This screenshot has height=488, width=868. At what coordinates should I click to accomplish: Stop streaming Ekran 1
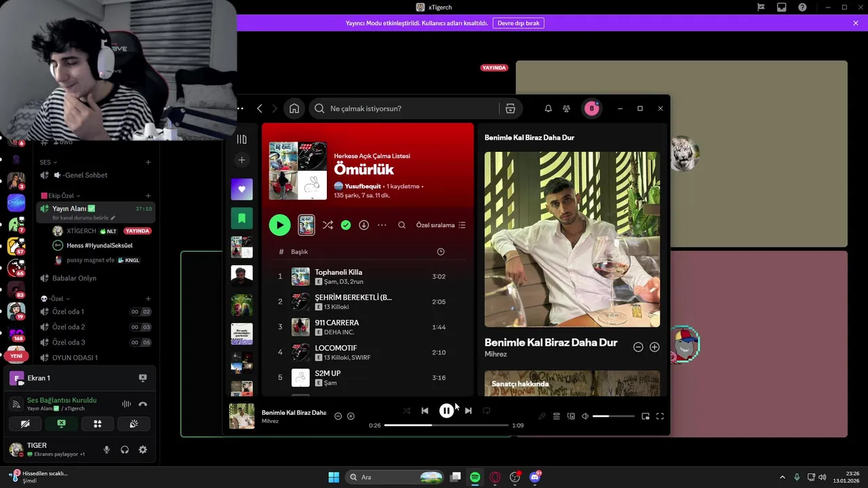(143, 378)
